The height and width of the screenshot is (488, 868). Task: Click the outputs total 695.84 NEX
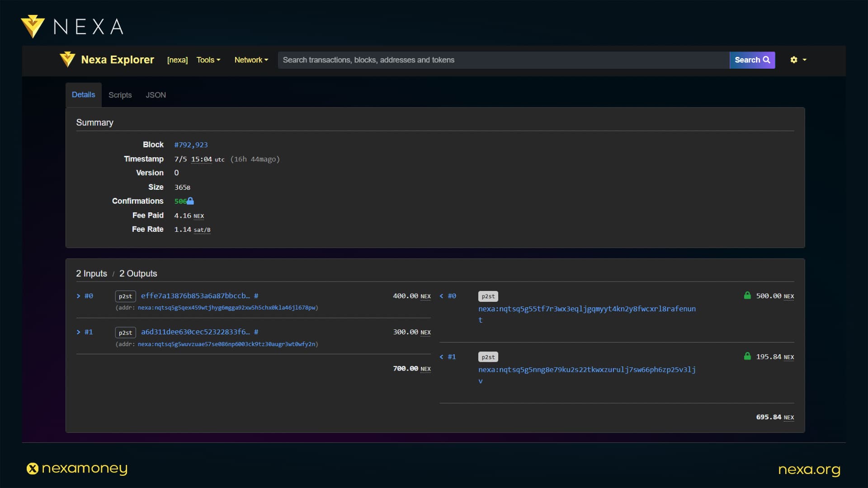(x=775, y=417)
